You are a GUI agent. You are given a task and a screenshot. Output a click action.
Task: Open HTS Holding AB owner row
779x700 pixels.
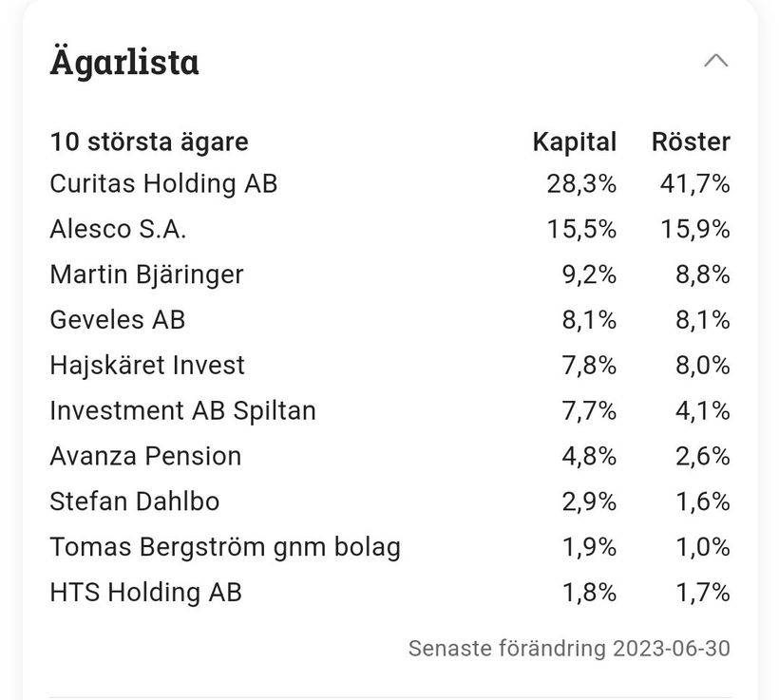pos(145,594)
